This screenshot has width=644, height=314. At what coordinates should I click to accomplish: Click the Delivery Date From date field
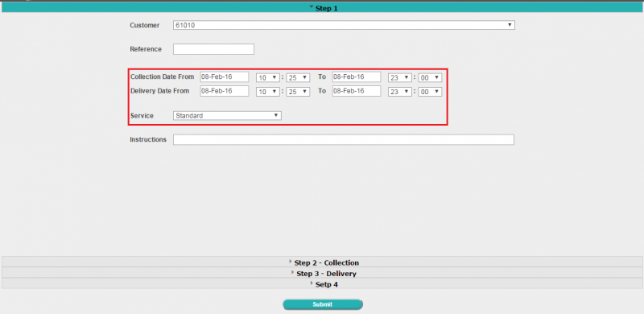pyautogui.click(x=225, y=91)
